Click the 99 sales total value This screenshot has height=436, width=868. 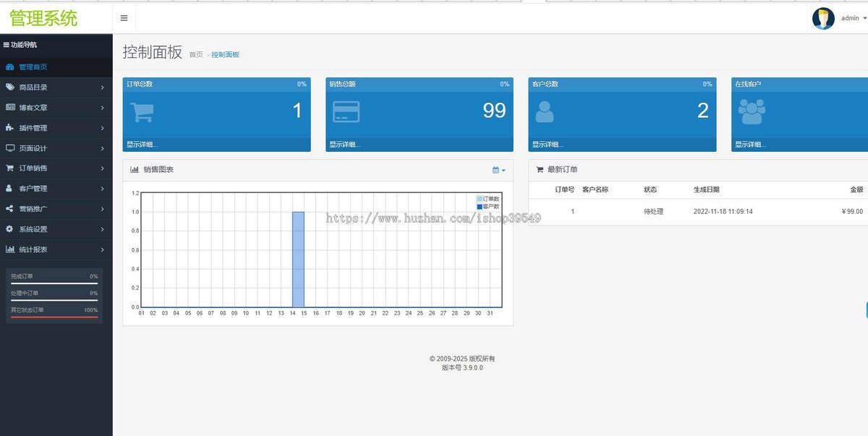click(494, 111)
